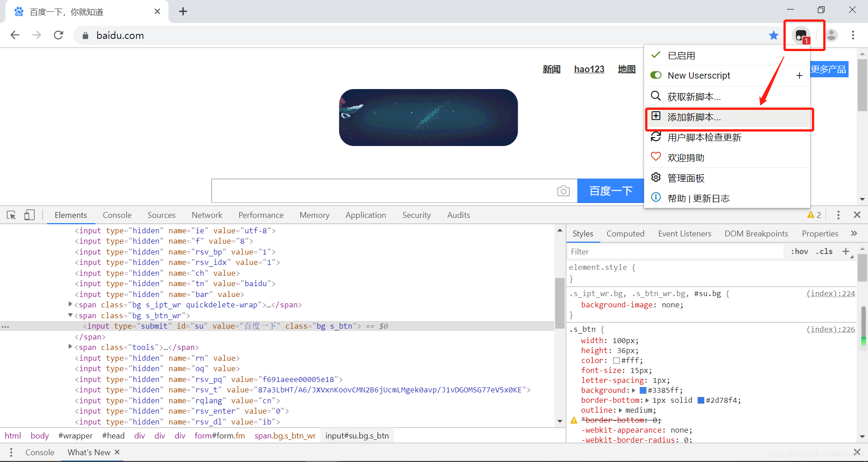
Task: Open the 地图 link
Action: tap(627, 69)
